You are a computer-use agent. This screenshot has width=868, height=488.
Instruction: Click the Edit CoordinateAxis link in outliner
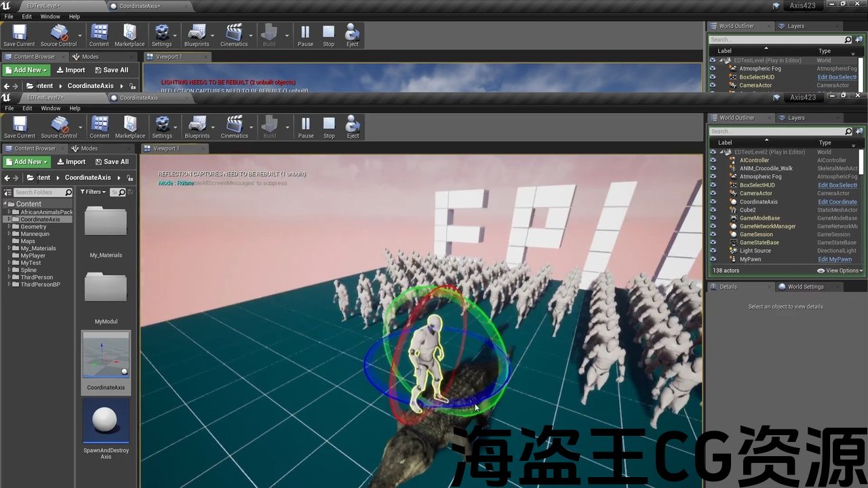pos(837,202)
